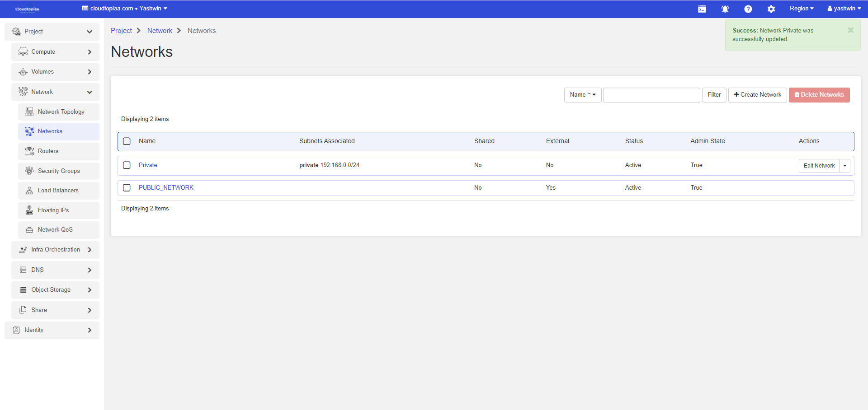Click the filter text input field
Viewport: 868px width, 410px height.
point(651,95)
